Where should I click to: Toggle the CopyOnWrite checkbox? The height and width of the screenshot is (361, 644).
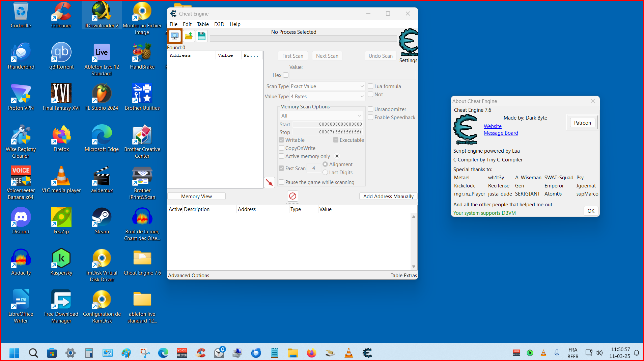(281, 148)
